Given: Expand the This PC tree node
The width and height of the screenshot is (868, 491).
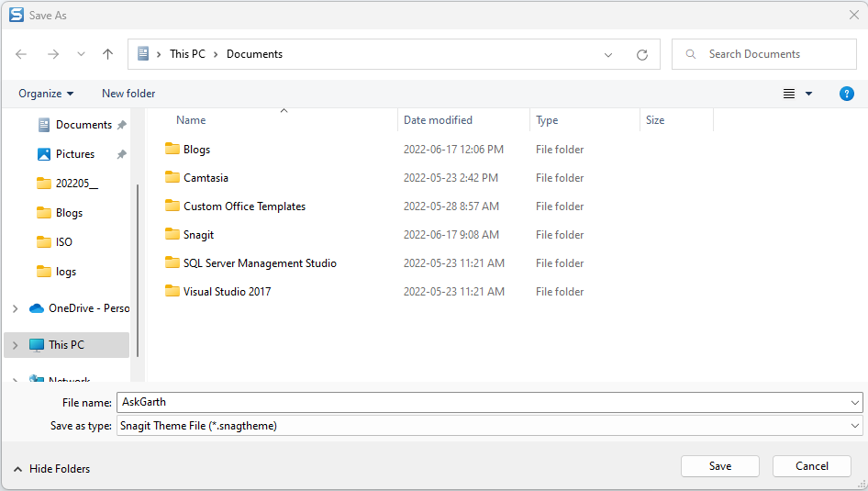Looking at the screenshot, I should tap(15, 345).
